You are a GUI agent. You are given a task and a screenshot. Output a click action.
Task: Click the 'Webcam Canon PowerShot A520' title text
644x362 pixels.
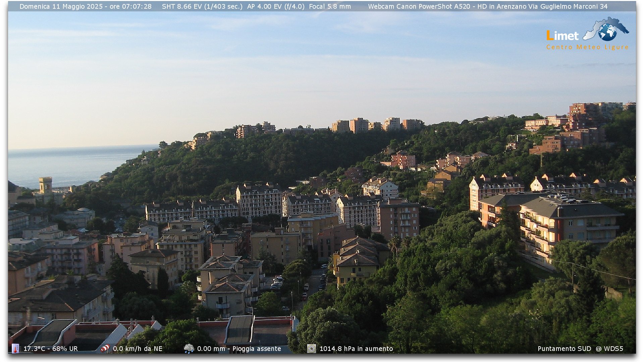419,6
